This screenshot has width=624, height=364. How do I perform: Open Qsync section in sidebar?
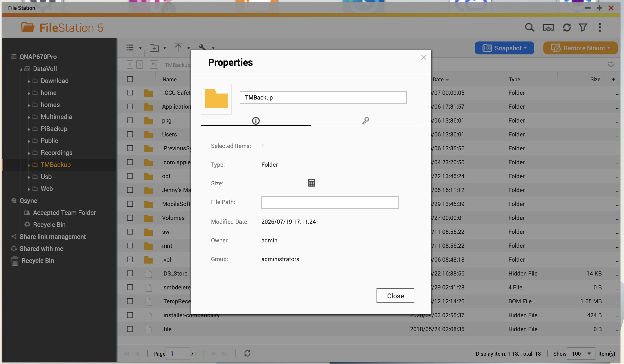pyautogui.click(x=28, y=200)
